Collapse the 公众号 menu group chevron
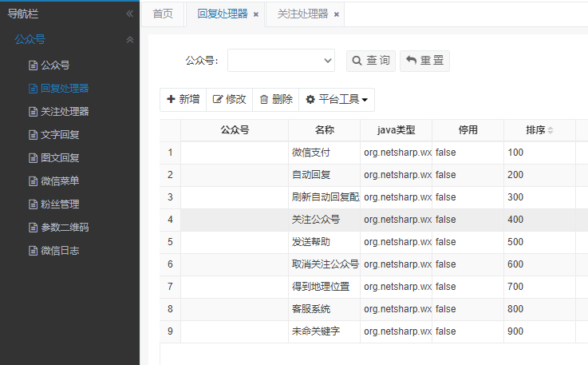The image size is (588, 365). coord(130,39)
